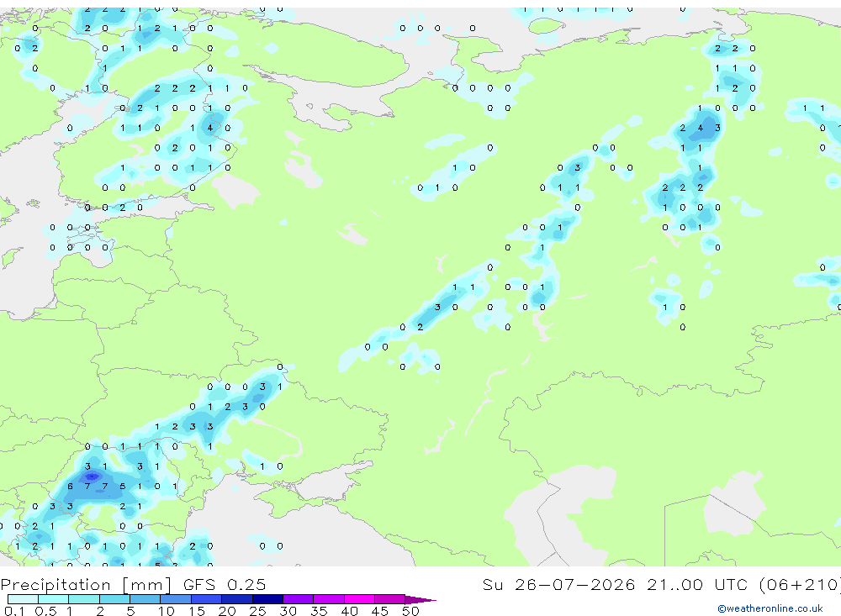Click the 25–30 mm legend color swatch
The height and width of the screenshot is (616, 841).
267,599
